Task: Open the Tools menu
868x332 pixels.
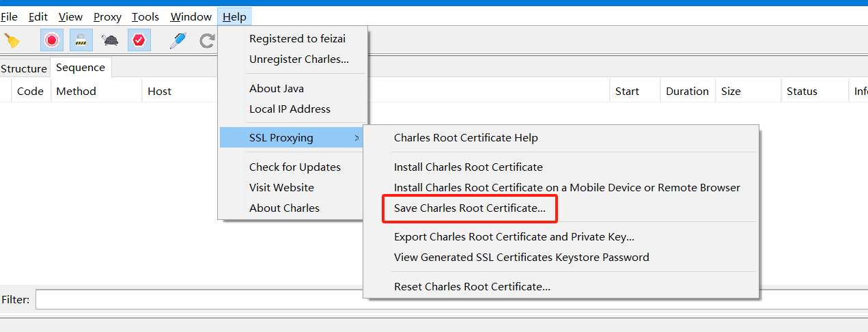Action: coord(145,17)
